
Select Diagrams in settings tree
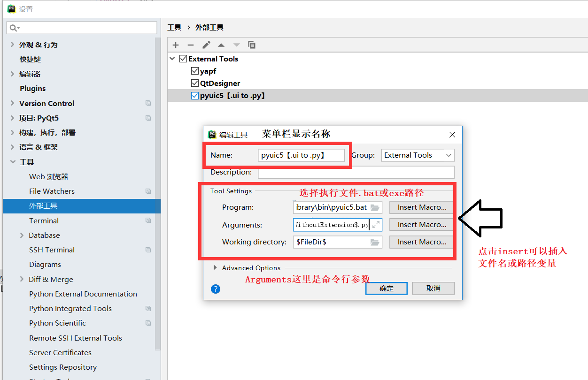coord(45,264)
